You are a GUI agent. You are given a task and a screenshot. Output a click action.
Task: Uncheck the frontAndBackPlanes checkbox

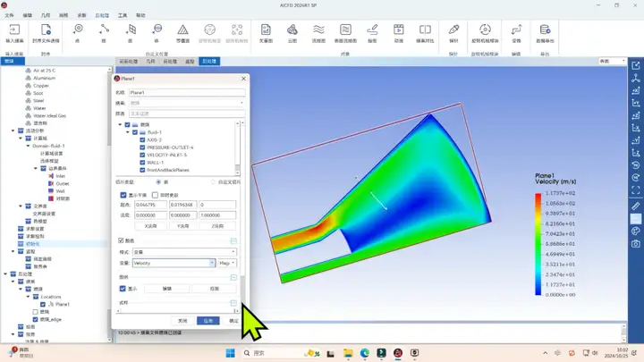click(142, 170)
